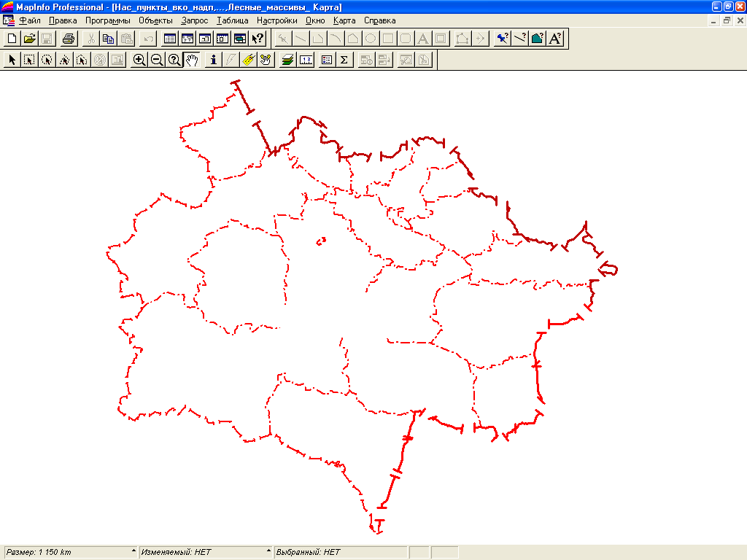The image size is (747, 560).
Task: Expand the Размер status bar dropdown
Action: coord(133,552)
